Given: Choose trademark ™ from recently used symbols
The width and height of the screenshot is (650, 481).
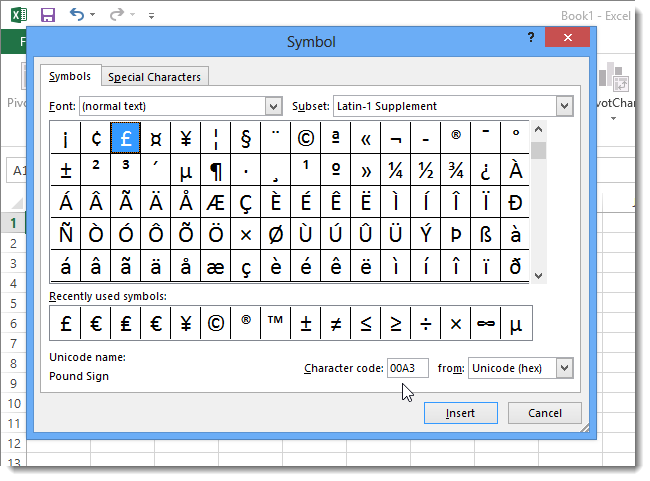Looking at the screenshot, I should (x=276, y=323).
